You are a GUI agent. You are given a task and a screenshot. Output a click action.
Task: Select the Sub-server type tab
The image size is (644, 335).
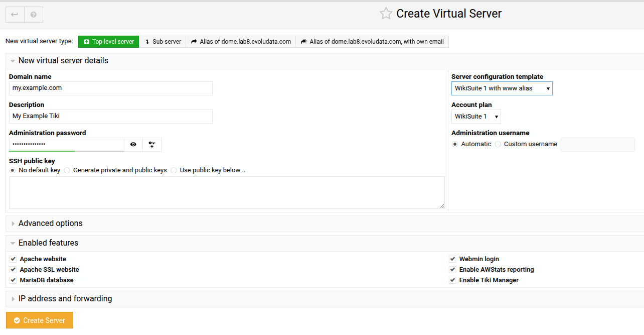163,42
